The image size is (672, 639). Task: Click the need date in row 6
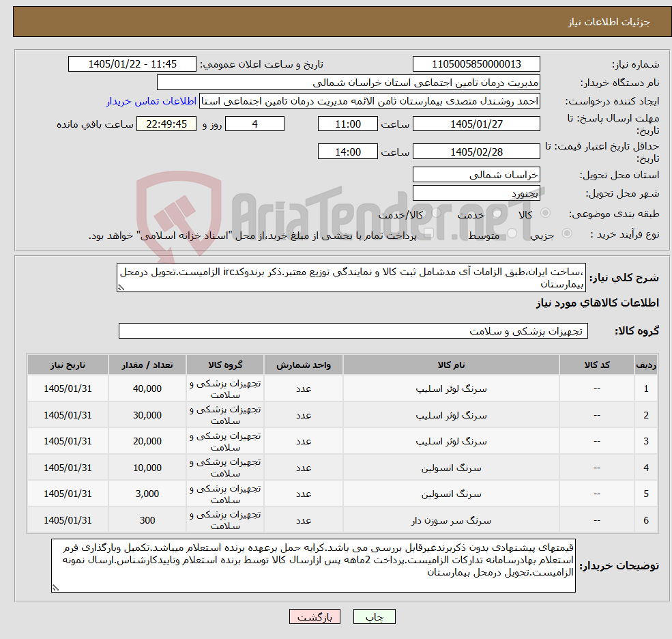point(68,520)
